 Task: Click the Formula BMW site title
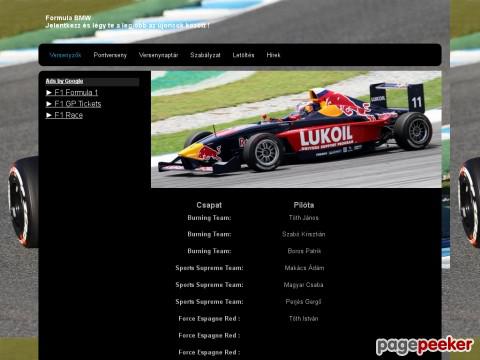(x=68, y=18)
